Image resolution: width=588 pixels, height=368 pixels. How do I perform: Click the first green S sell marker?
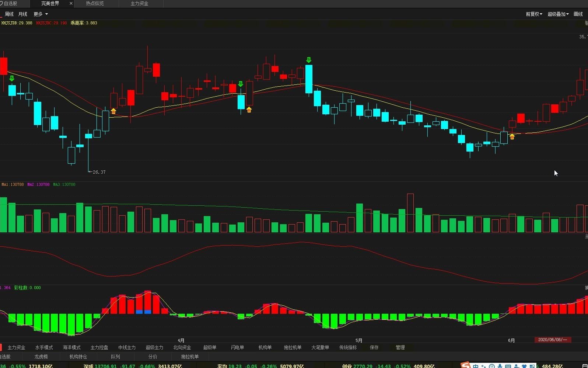[x=12, y=78]
